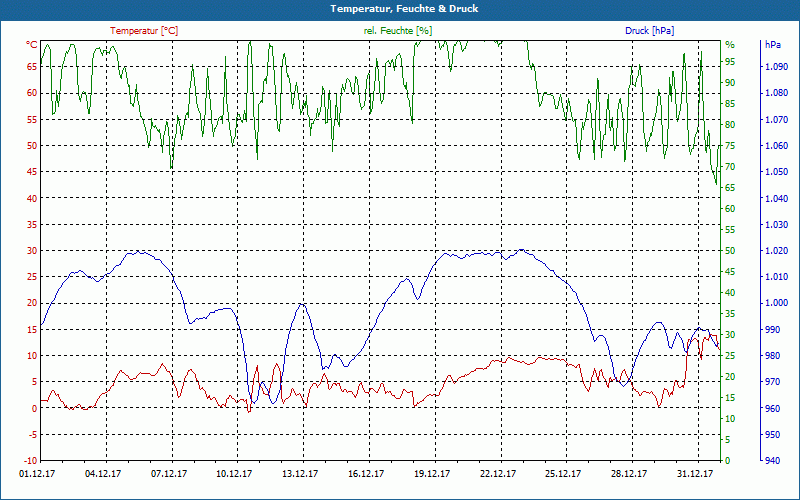Click the '31.12.17' date label
The image size is (800, 500).
click(694, 474)
